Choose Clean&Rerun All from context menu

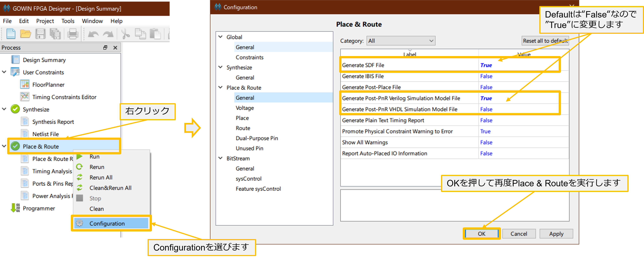[x=110, y=188]
